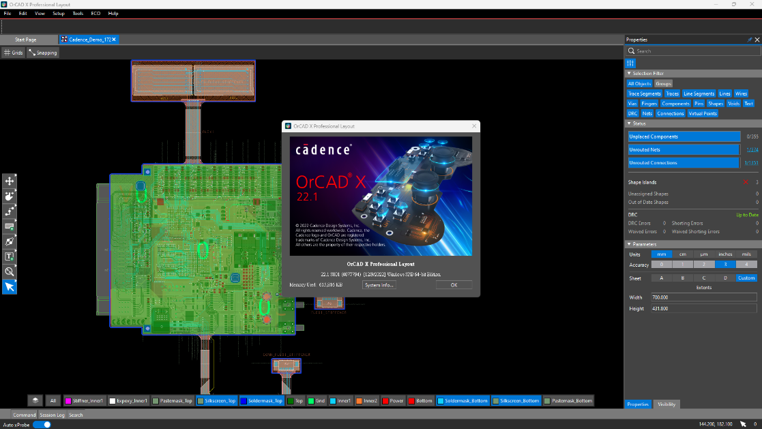This screenshot has width=762, height=429.
Task: Click the Height input field
Action: (x=704, y=309)
